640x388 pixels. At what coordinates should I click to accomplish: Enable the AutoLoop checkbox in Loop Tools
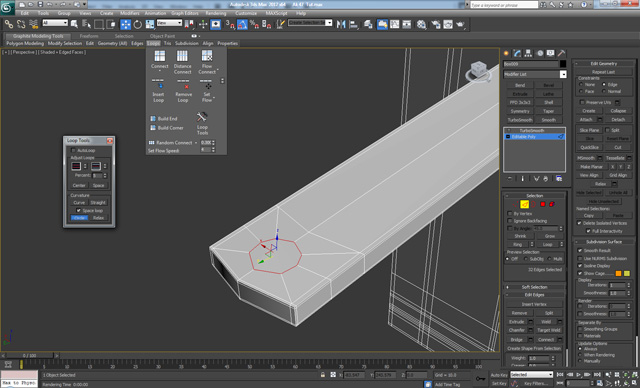click(73, 151)
